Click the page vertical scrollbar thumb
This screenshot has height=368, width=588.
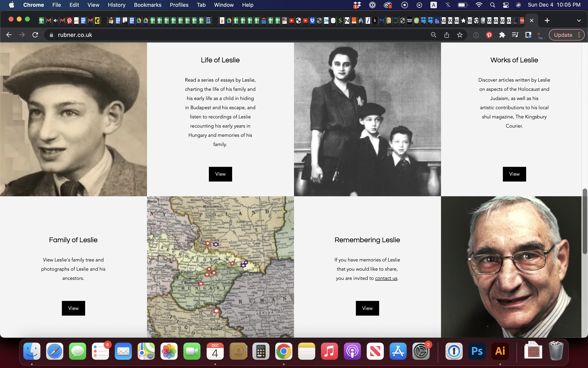click(585, 221)
